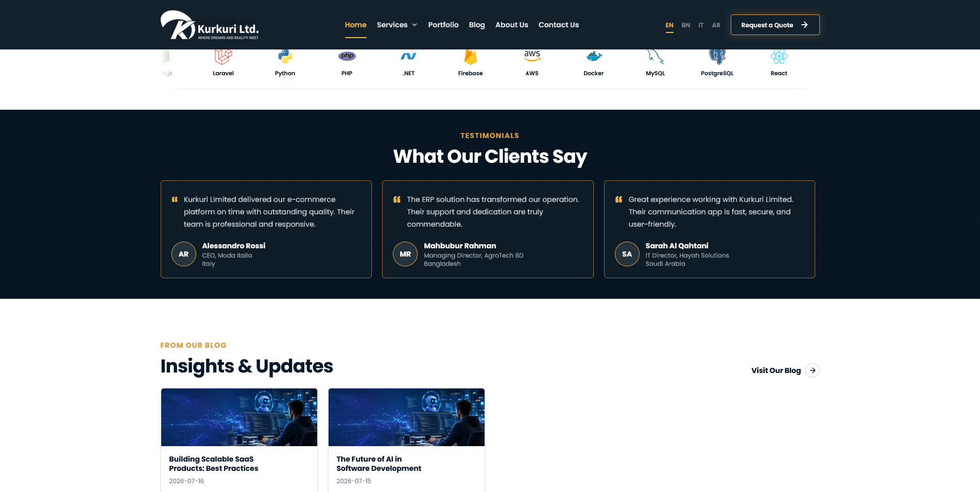Viewport: 980px width, 492px height.
Task: Click the name Alessandro Rossi
Action: point(234,246)
